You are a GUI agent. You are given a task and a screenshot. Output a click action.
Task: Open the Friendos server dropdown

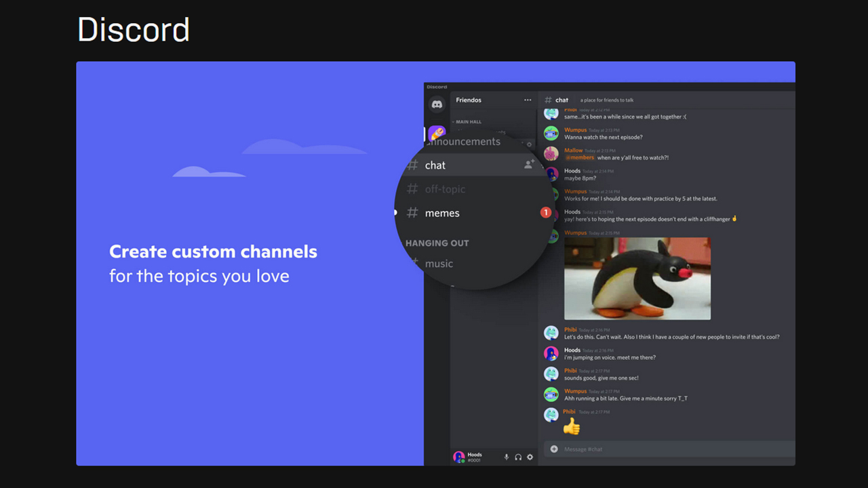(x=469, y=100)
